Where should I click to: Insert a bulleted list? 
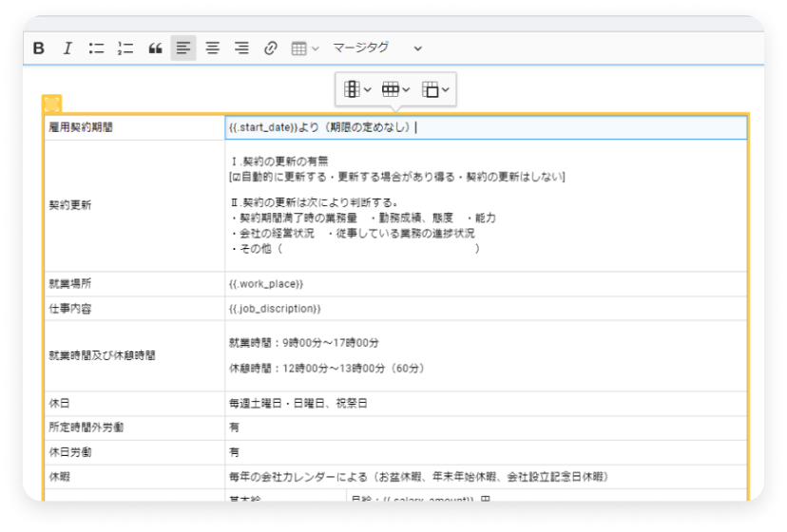pos(96,48)
